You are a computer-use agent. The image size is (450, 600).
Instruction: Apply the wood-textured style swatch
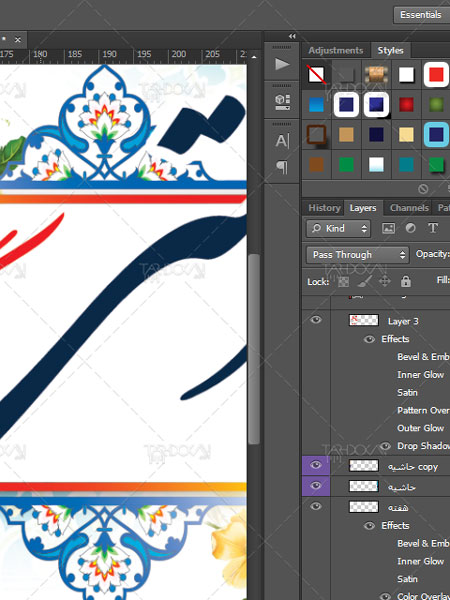(x=376, y=74)
